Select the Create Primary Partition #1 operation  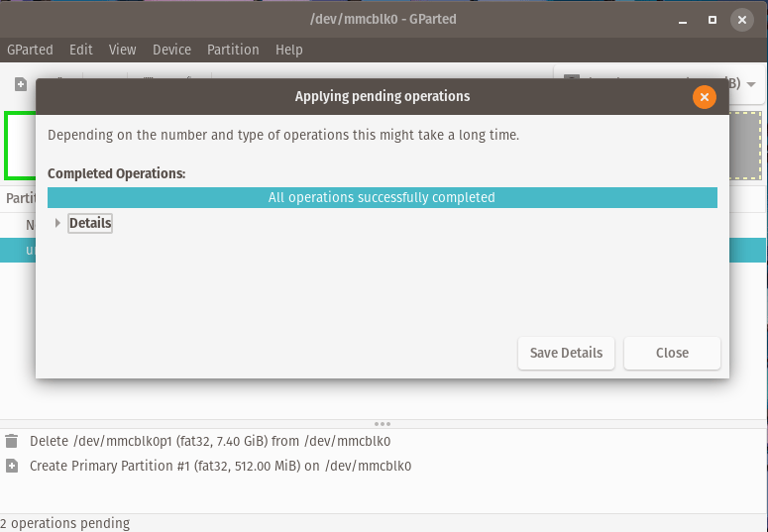[x=220, y=466]
